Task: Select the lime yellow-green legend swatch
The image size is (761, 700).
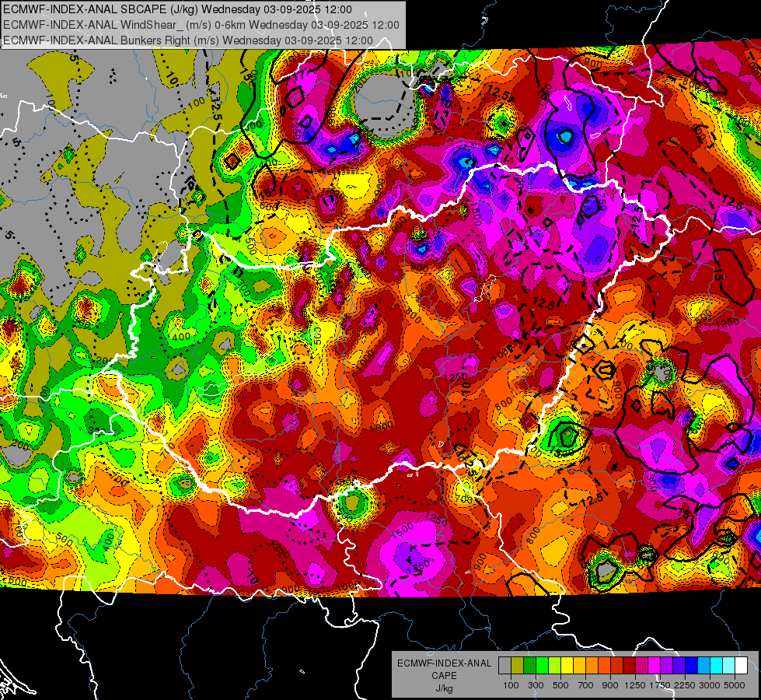Action: [555, 666]
